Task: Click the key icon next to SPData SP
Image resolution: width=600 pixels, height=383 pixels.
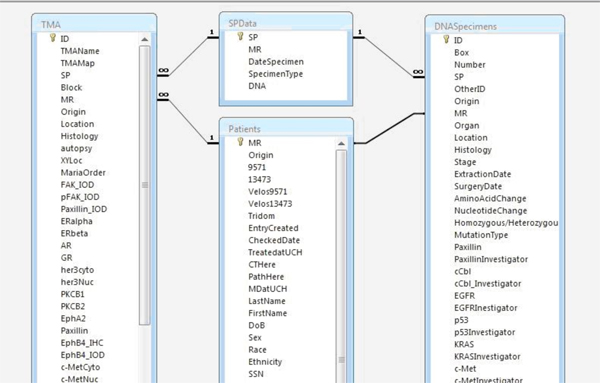Action: tap(240, 36)
